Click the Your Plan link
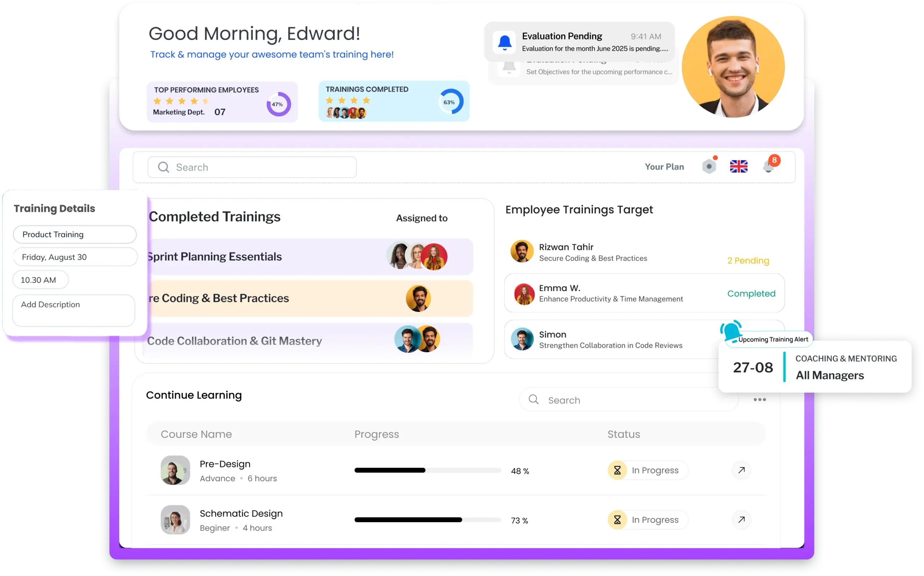Viewport: 924px width, 576px height. click(664, 167)
